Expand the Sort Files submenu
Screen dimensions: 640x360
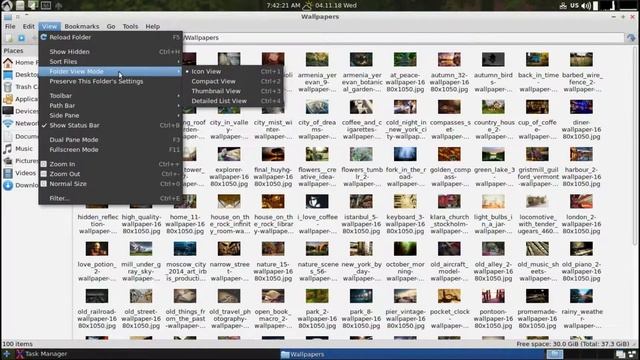(110, 62)
